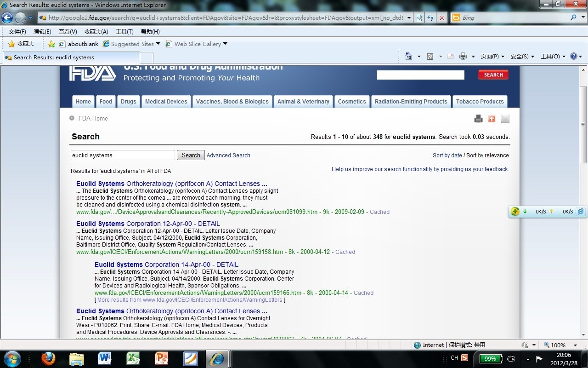This screenshot has height=368, width=588.
Task: Open the 页面(P) dropdown menu
Action: click(492, 57)
